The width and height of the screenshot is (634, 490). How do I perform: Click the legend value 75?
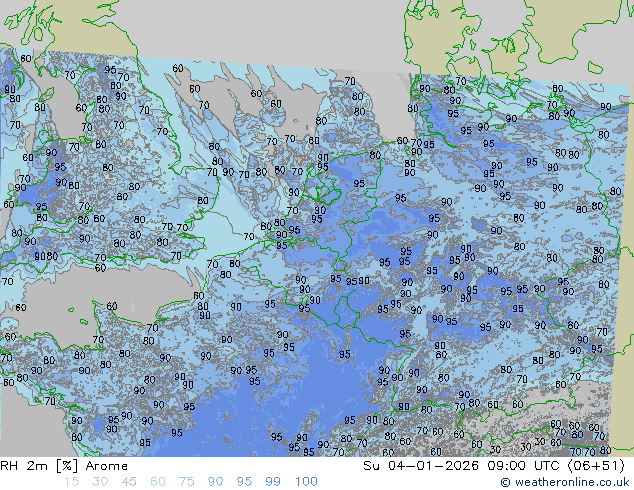click(x=186, y=482)
